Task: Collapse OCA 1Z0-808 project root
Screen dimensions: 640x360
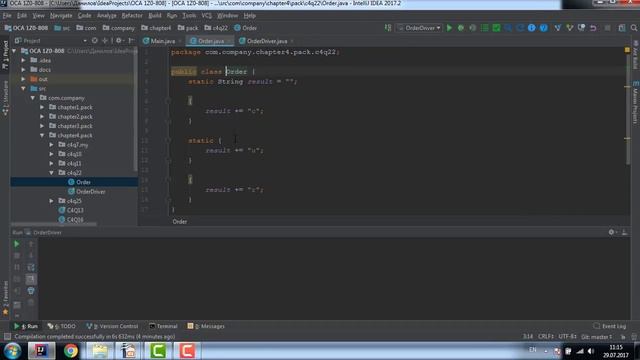Action: pos(14,51)
